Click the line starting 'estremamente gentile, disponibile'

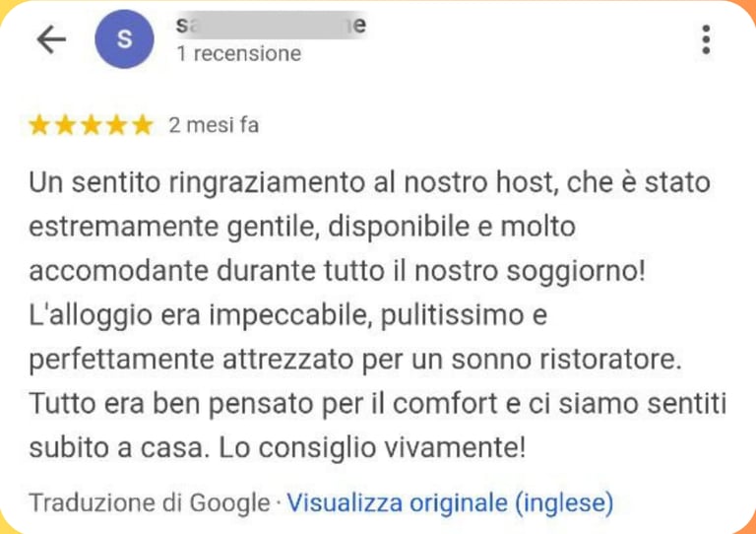(302, 228)
